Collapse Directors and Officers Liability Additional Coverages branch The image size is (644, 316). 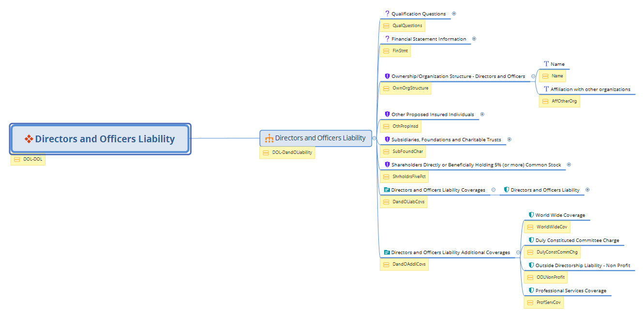click(x=518, y=252)
